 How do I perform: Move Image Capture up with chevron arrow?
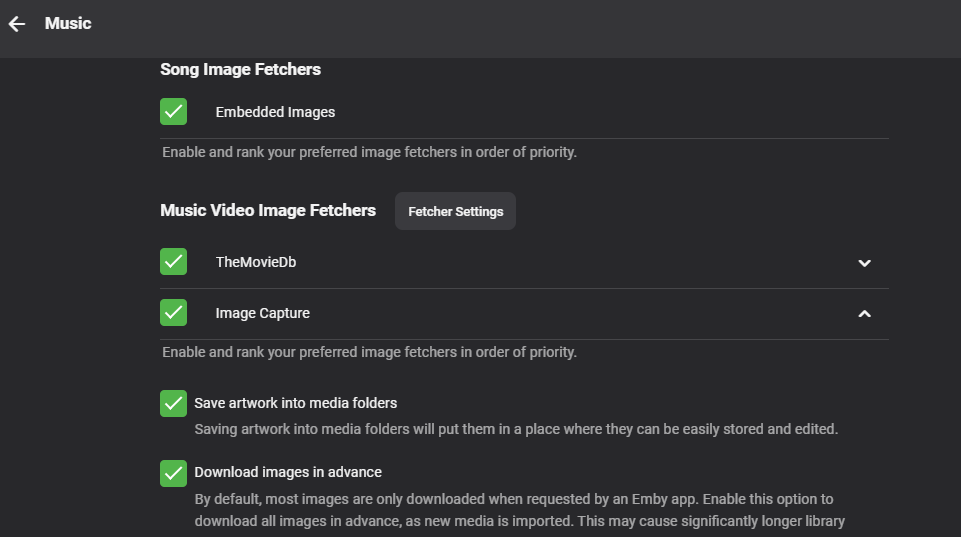tap(865, 314)
